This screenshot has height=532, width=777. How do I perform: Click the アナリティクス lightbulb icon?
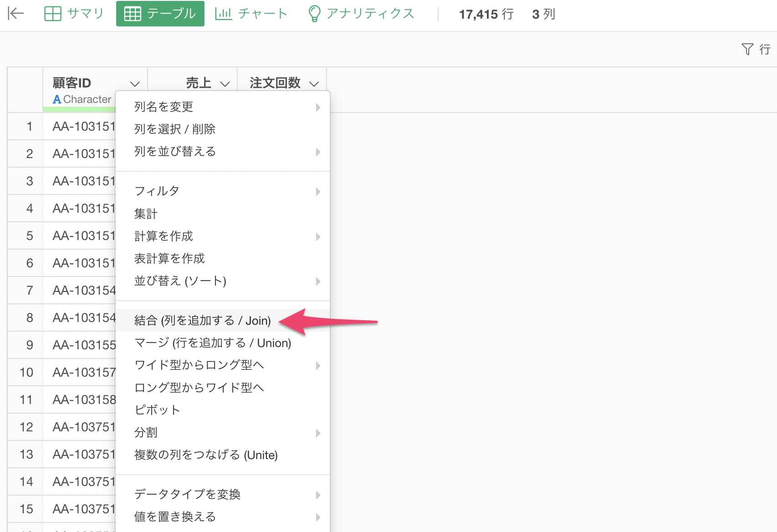(314, 14)
